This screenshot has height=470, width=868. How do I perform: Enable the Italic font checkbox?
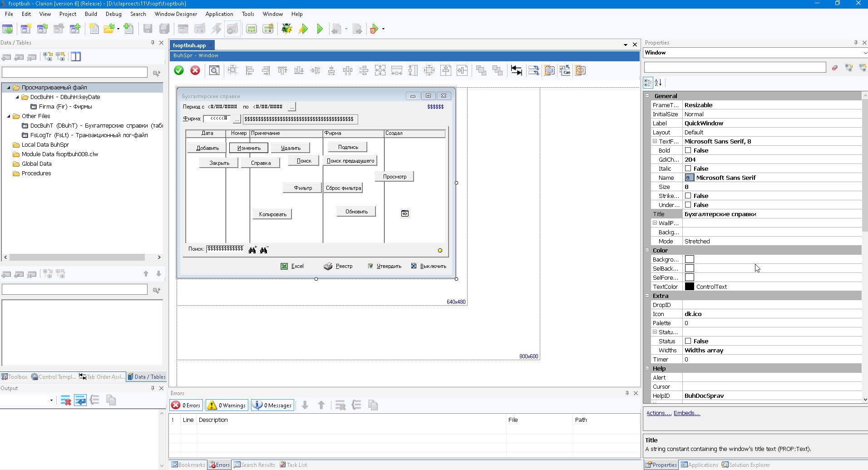(688, 168)
